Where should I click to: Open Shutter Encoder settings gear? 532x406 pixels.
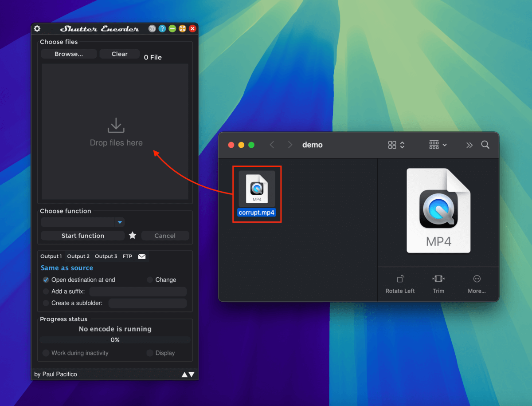(37, 28)
